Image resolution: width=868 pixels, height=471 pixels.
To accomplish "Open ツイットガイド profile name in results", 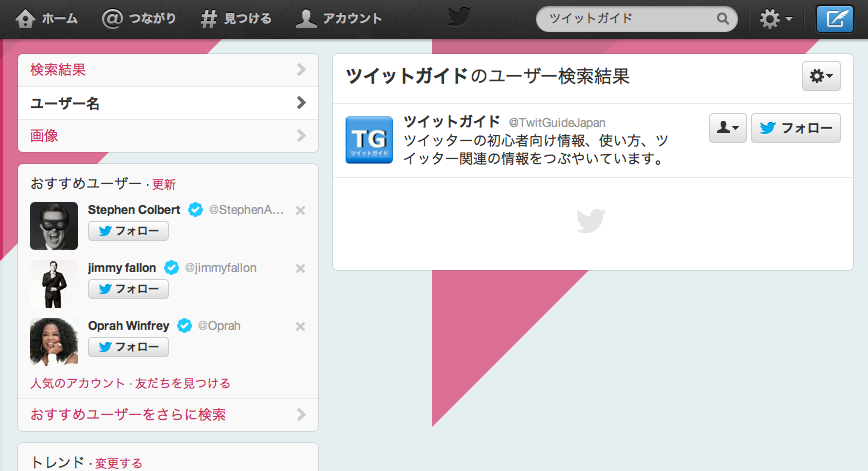I will point(452,121).
